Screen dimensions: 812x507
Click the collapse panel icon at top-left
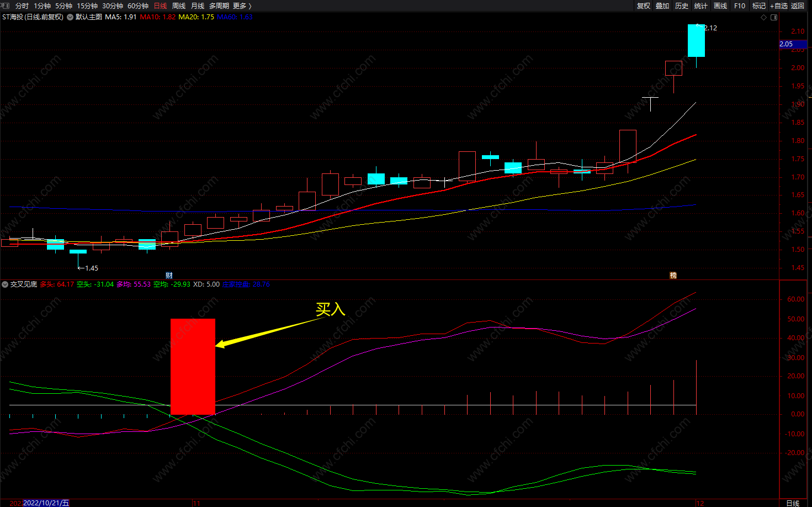6,6
